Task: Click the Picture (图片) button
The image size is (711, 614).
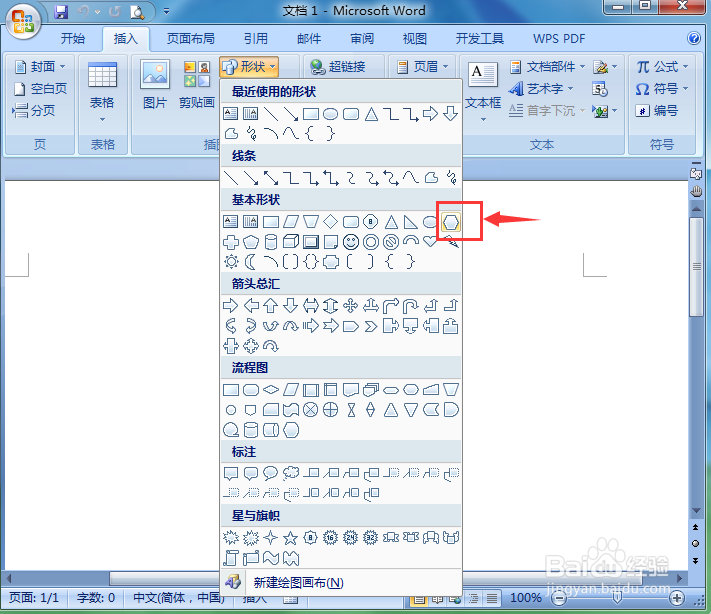Action: coord(155,85)
